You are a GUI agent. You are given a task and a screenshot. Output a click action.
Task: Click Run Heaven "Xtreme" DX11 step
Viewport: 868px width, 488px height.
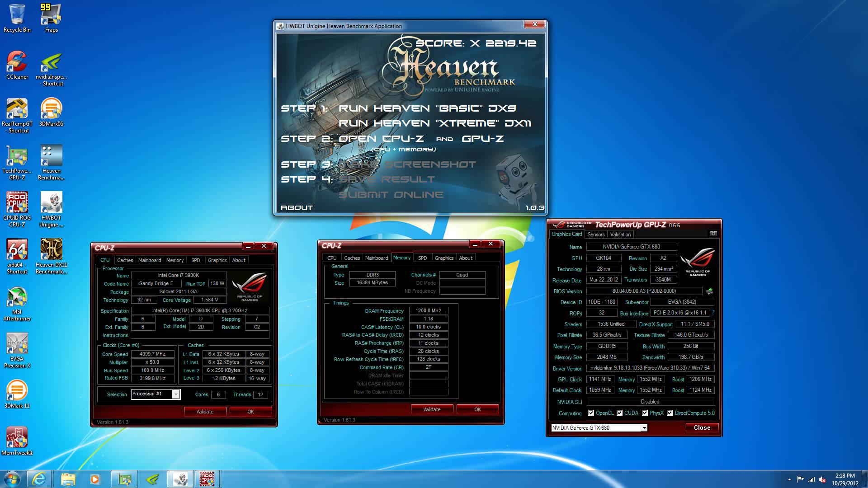[435, 123]
